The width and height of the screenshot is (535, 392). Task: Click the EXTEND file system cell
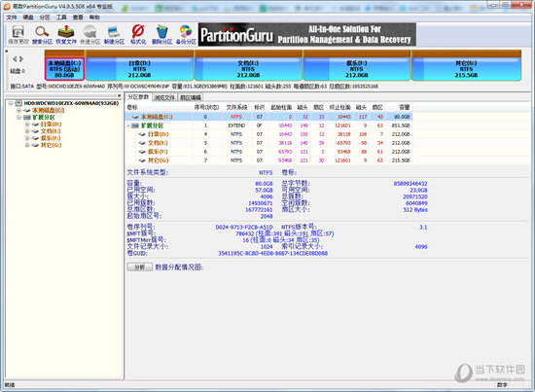coord(236,125)
